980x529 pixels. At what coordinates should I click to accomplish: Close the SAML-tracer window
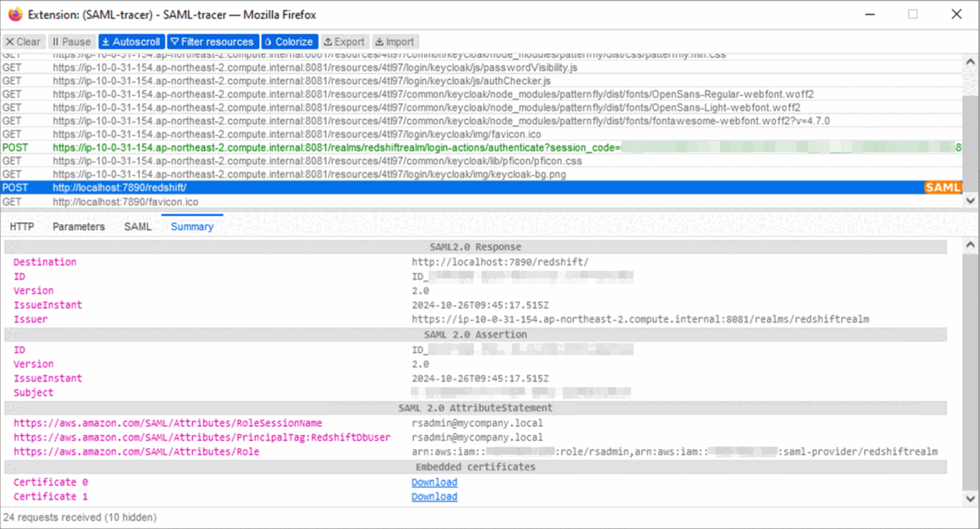(956, 14)
